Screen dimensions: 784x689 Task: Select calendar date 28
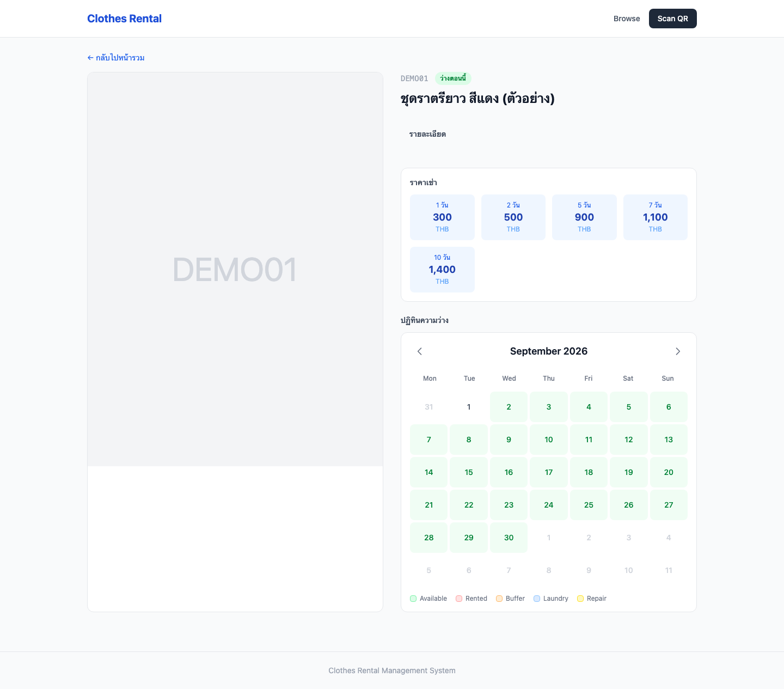[429, 538]
